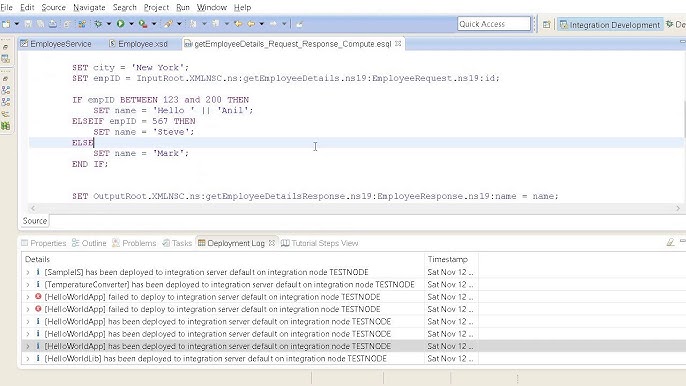
Task: Click the Last Edit Location arrow icon
Action: tap(238, 24)
